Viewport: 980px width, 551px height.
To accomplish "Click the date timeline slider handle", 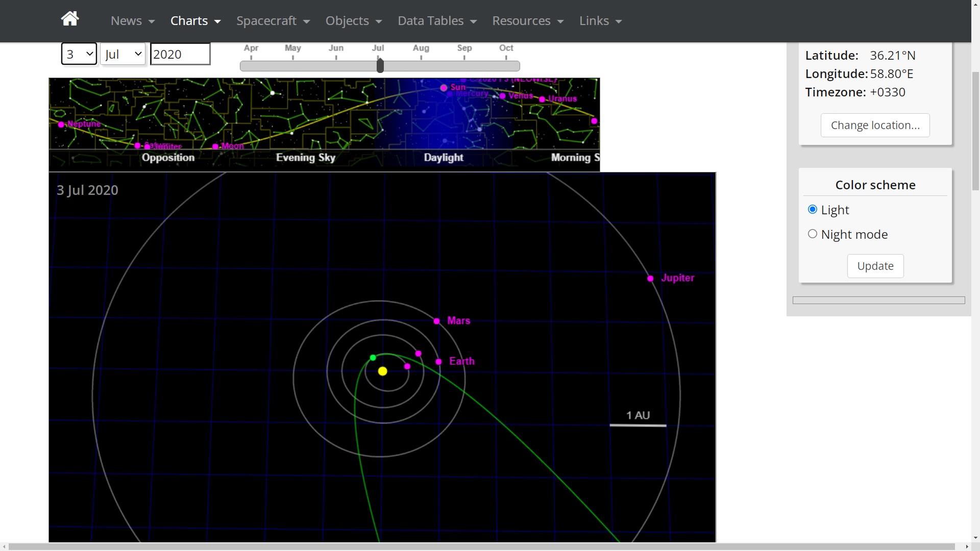I will pos(380,65).
